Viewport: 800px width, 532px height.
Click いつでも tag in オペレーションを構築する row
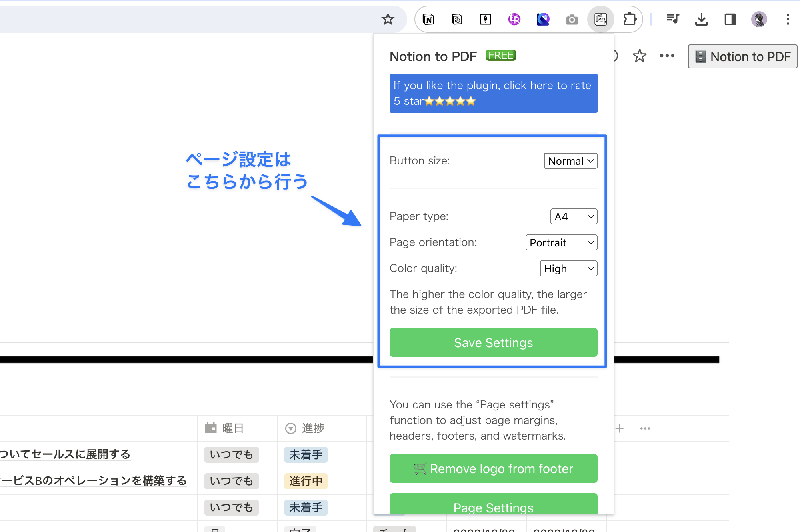[x=231, y=481]
